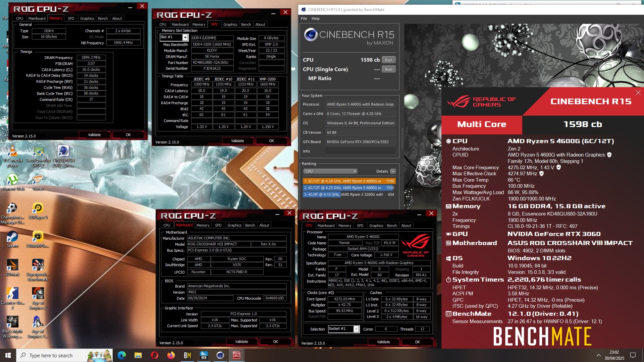Click the Cinebench Info field

[x=361, y=151]
